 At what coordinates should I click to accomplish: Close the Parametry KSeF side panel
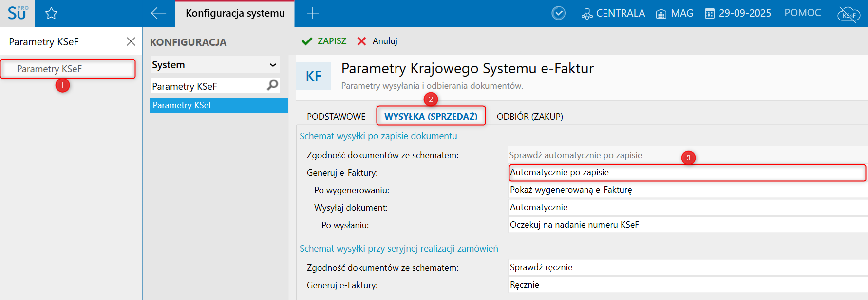click(x=131, y=41)
